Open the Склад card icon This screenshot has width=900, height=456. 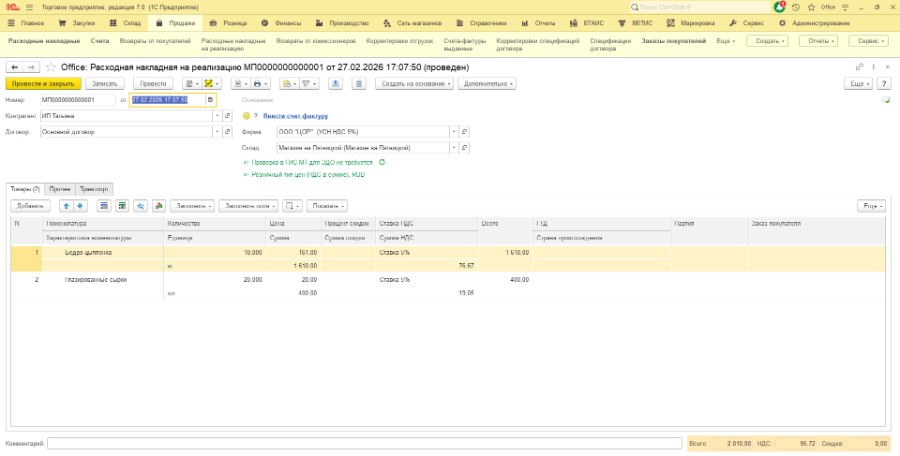[464, 148]
